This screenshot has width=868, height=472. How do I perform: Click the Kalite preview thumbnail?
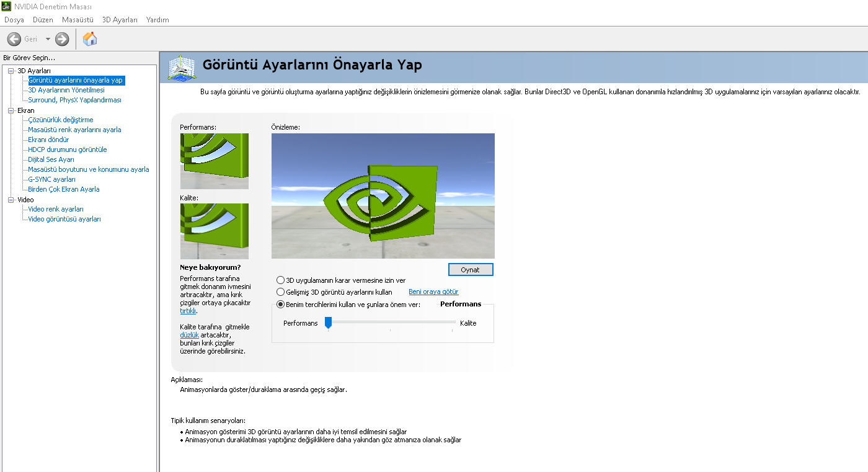215,231
